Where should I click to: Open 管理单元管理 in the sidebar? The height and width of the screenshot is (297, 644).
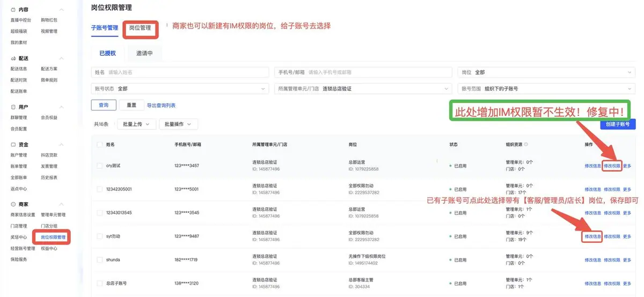[53, 215]
